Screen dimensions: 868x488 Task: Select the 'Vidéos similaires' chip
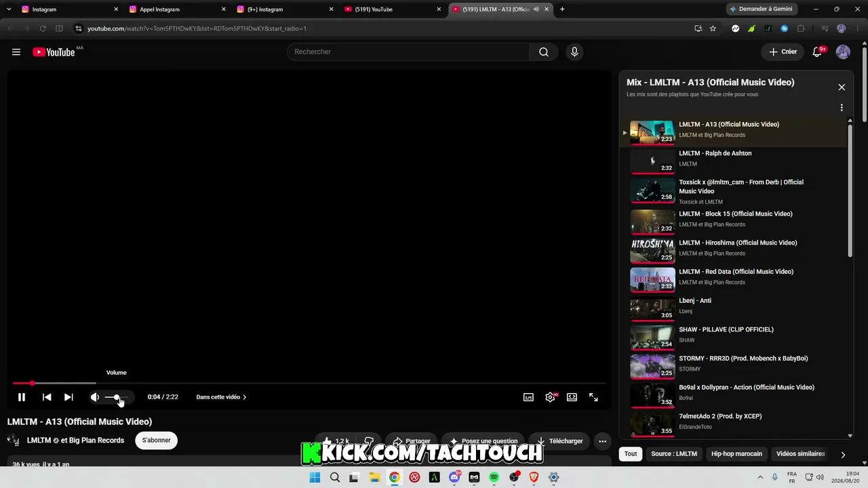coord(800,453)
